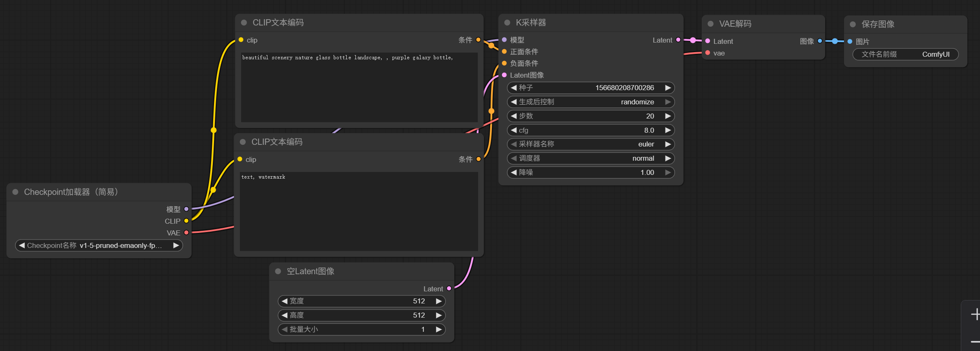Viewport: 980px width, 351px height.
Task: Decrease 宽度 width with left arrow
Action: pyautogui.click(x=285, y=301)
